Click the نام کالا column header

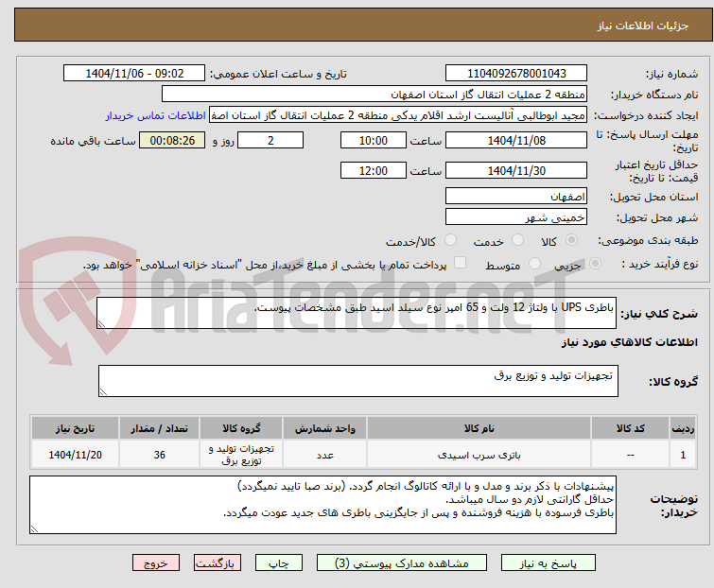pos(479,428)
